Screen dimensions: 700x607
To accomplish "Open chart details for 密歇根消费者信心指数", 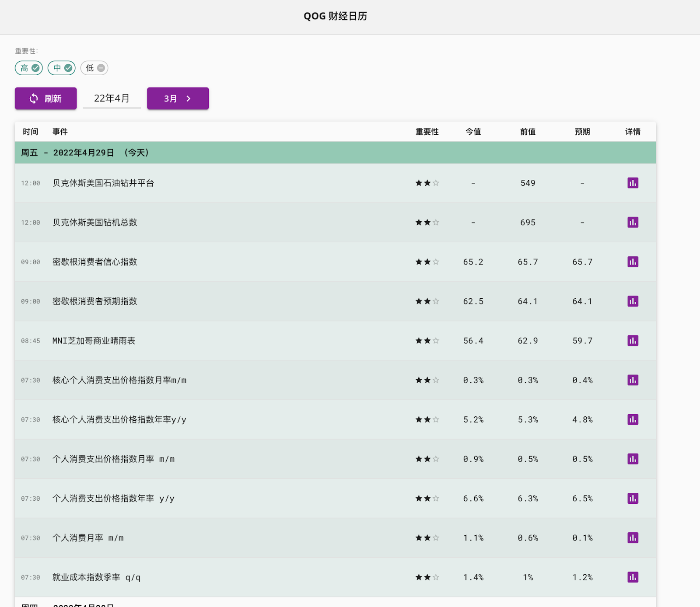I will pyautogui.click(x=633, y=262).
